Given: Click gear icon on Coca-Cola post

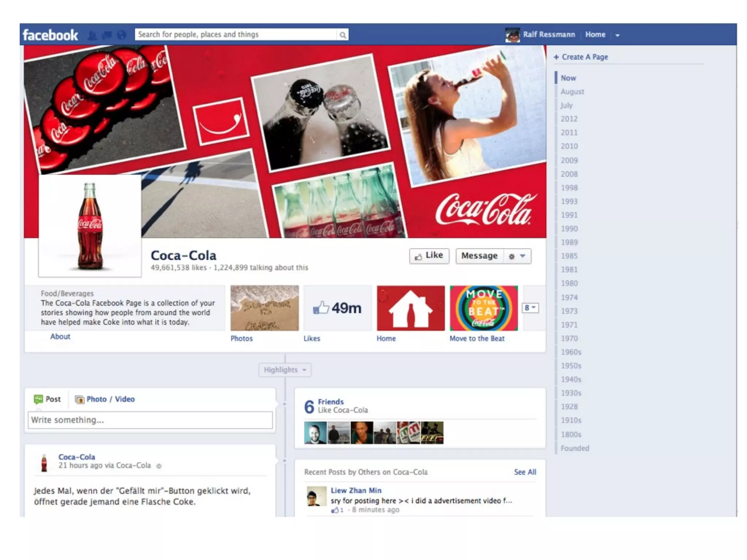Looking at the screenshot, I should pos(159,466).
